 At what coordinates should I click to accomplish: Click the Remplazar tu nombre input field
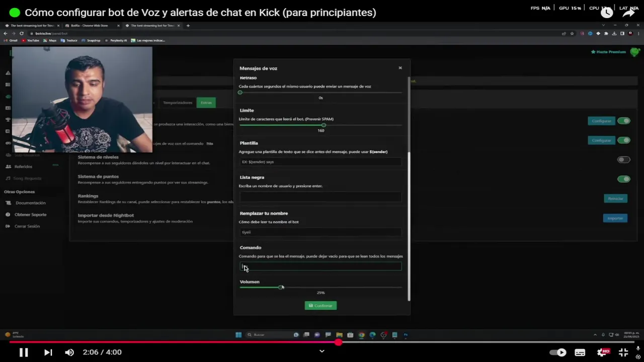pos(320,232)
